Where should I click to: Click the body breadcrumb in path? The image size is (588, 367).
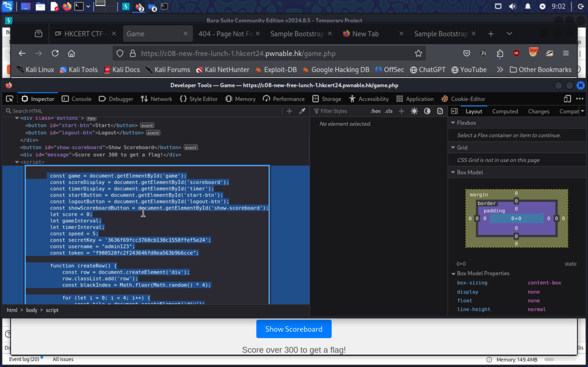point(32,310)
